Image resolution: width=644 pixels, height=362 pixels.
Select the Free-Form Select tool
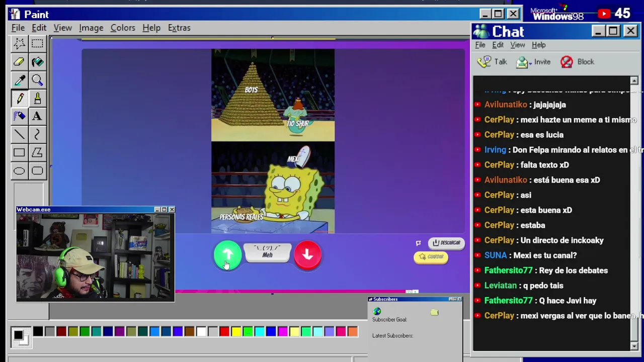(x=19, y=44)
